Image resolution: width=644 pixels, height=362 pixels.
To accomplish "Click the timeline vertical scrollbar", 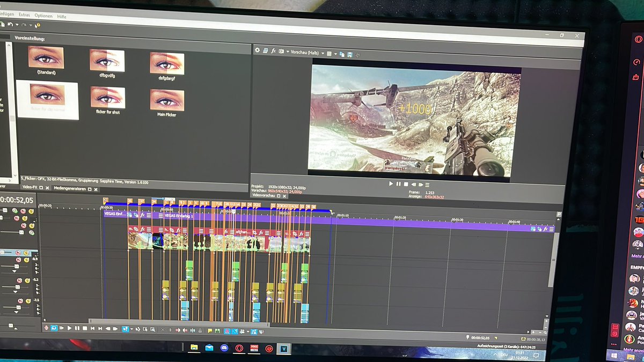I will [553, 259].
